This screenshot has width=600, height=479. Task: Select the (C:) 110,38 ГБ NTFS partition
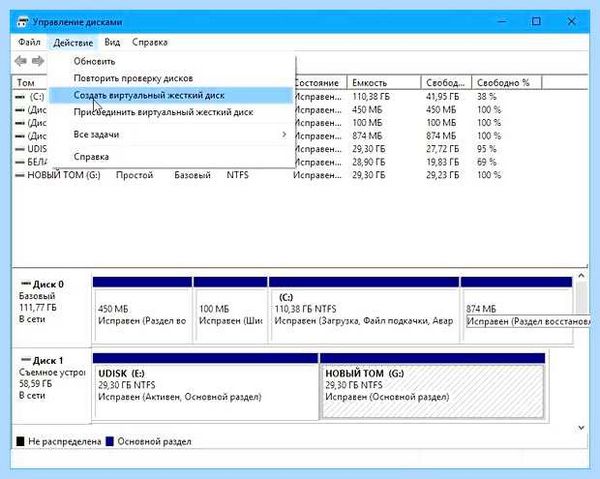click(x=364, y=310)
